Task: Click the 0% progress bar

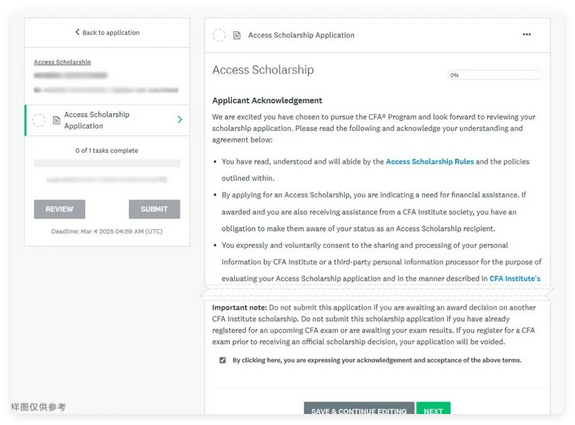Action: coord(495,75)
